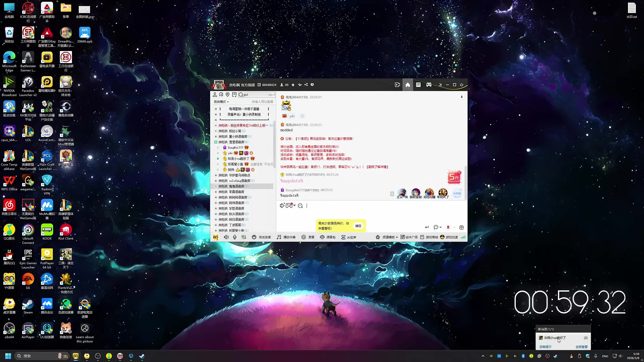Open the video camera panel icon
The image size is (644, 362).
pyautogui.click(x=397, y=85)
